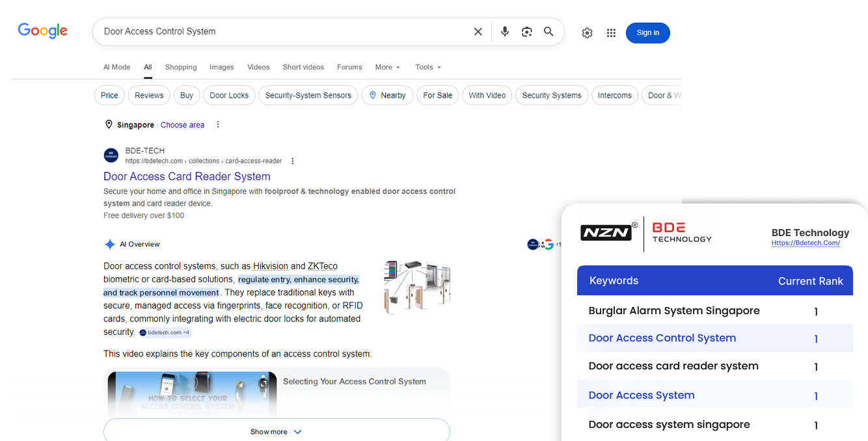Viewport: 868px width, 441px height.
Task: Apply the Buy filter chip
Action: [x=187, y=95]
